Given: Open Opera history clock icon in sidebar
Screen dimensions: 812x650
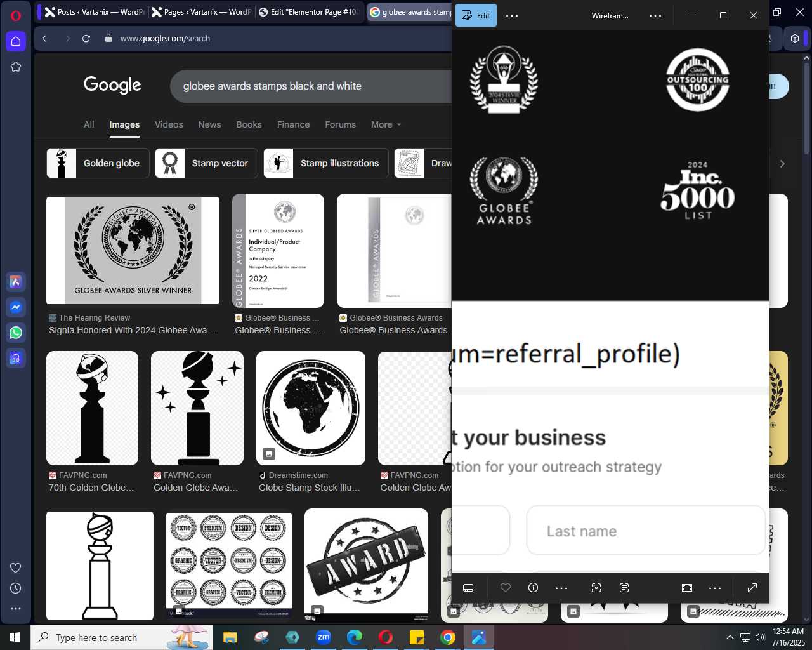Looking at the screenshot, I should point(16,588).
